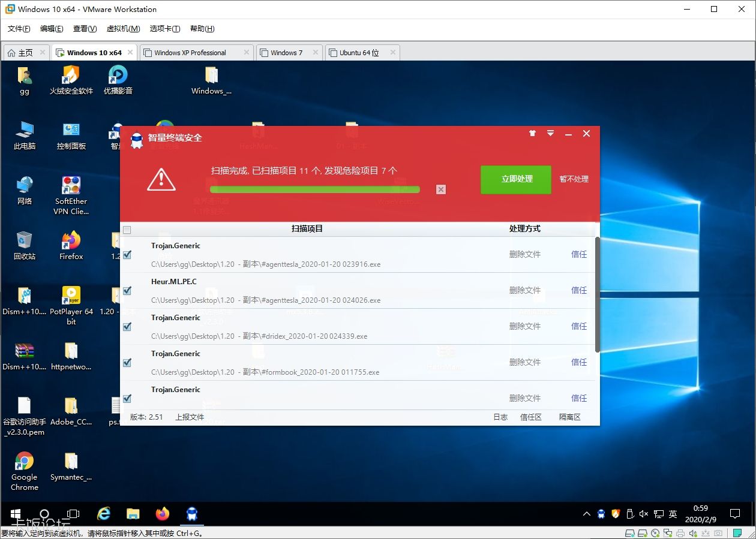
Task: Open Internet Explorer from the taskbar
Action: point(104,514)
